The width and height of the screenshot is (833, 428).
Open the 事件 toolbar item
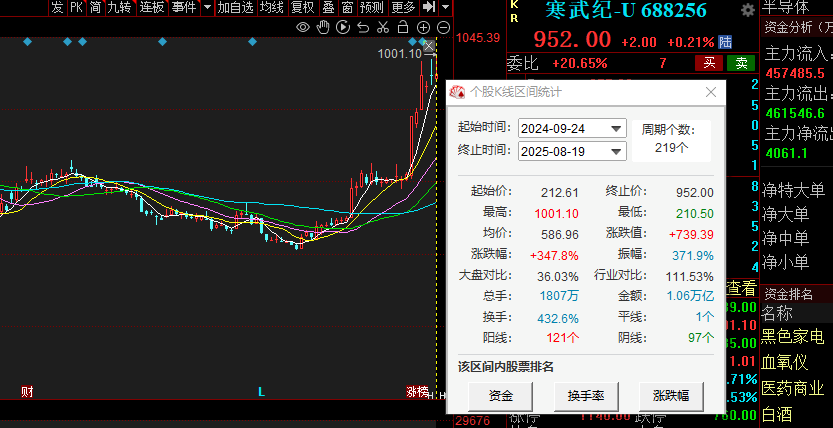tap(184, 7)
